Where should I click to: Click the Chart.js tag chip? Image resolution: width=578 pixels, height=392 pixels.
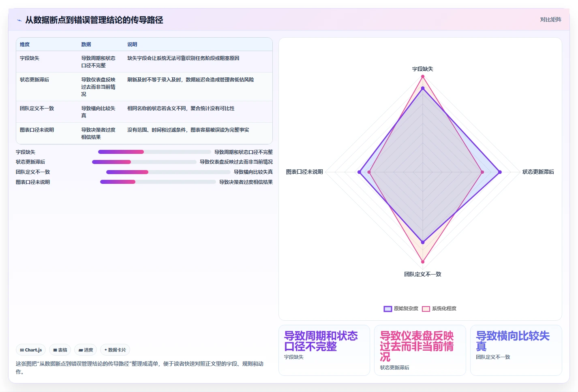pyautogui.click(x=31, y=350)
